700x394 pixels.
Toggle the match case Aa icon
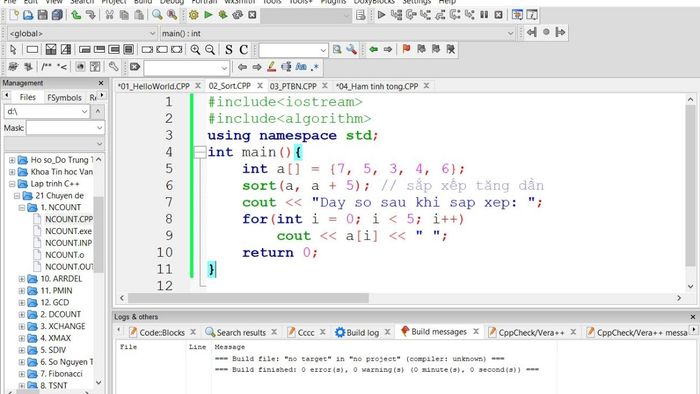(x=301, y=67)
